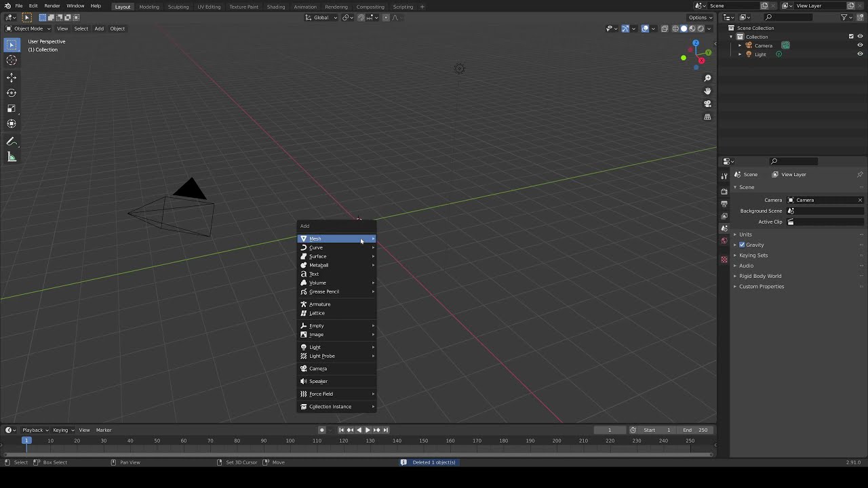Click the zoom magnifier viewport gizmo

pos(707,78)
